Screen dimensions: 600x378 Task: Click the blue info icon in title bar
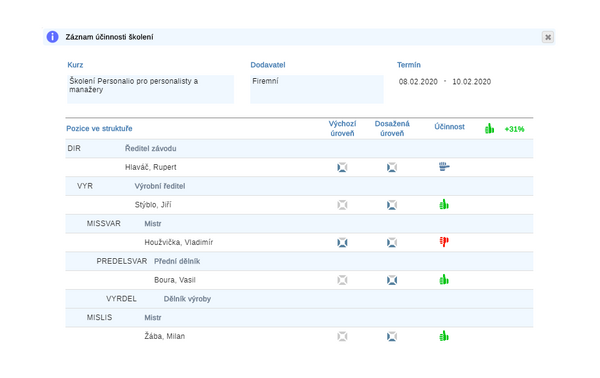pyautogui.click(x=52, y=37)
